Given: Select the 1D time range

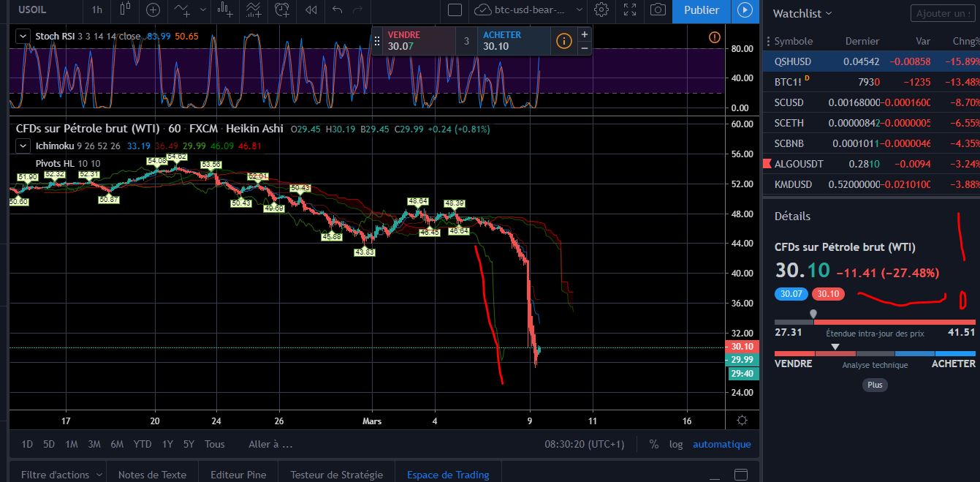Looking at the screenshot, I should 27,444.
